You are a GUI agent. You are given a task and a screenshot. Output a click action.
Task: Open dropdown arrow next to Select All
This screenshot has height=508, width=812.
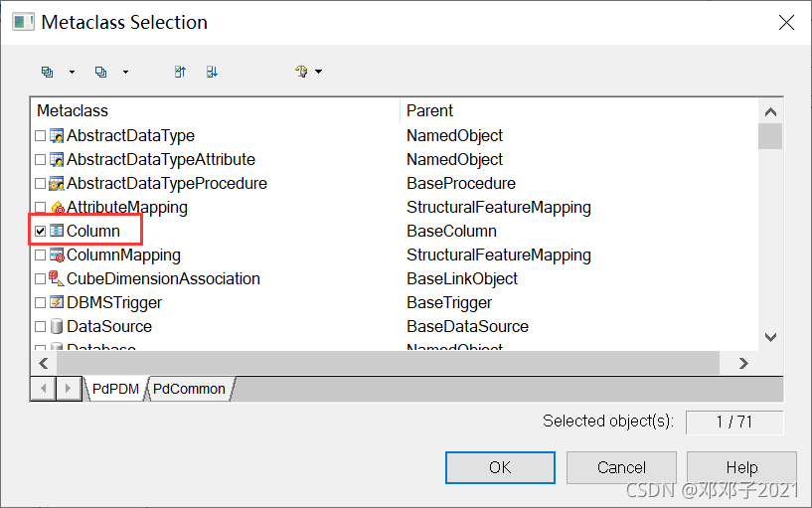(x=72, y=72)
